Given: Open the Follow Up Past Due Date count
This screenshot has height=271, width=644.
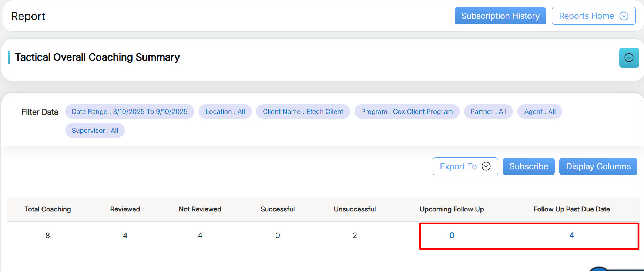Looking at the screenshot, I should (x=571, y=236).
